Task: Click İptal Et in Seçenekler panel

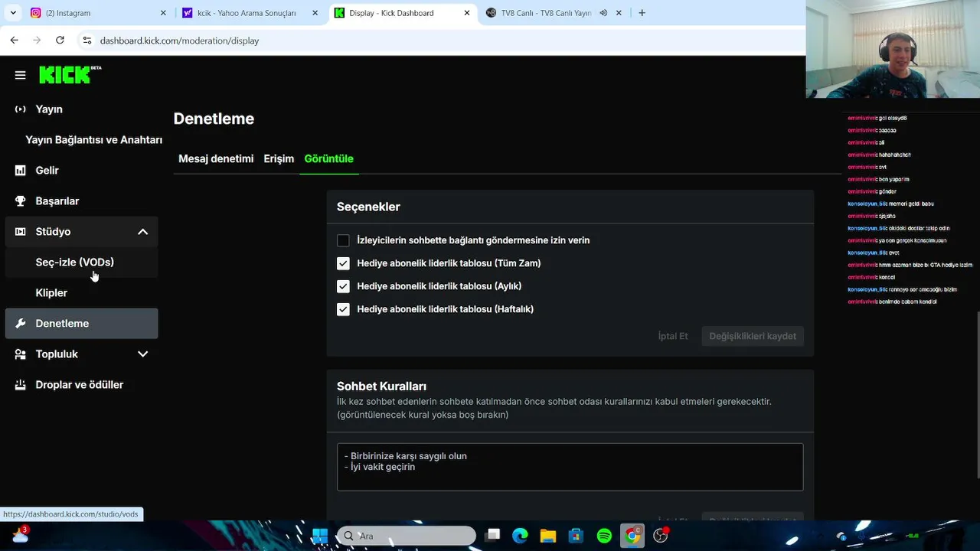Action: 673,336
